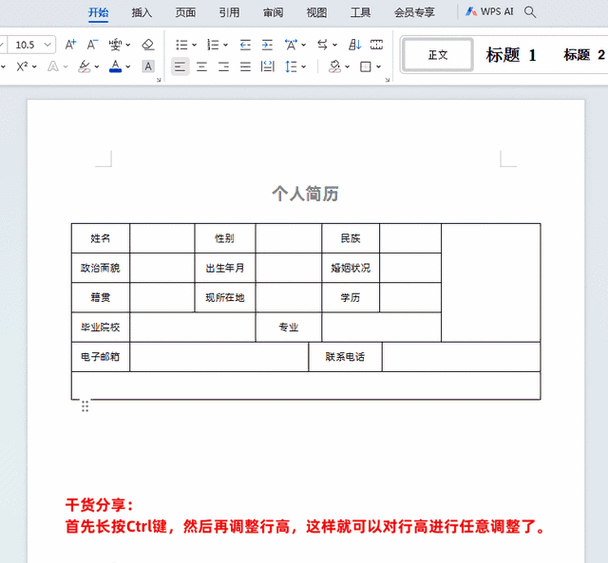Align text right
The height and width of the screenshot is (563, 608).
(x=223, y=67)
